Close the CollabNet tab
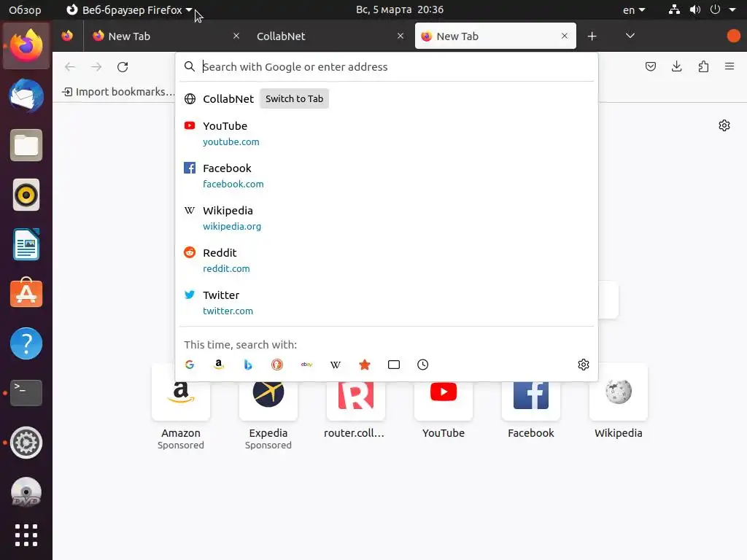747x560 pixels. click(400, 36)
